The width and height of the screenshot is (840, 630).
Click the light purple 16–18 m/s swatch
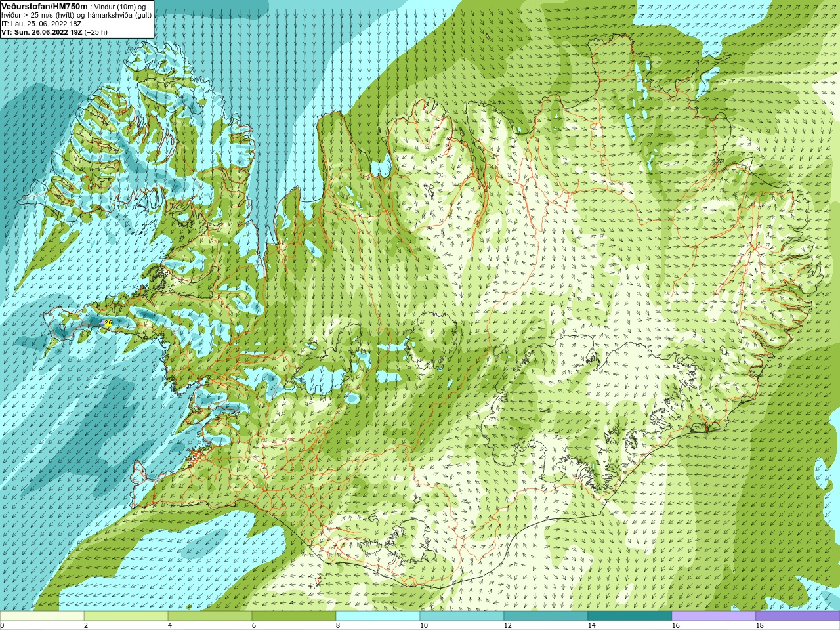click(x=714, y=616)
